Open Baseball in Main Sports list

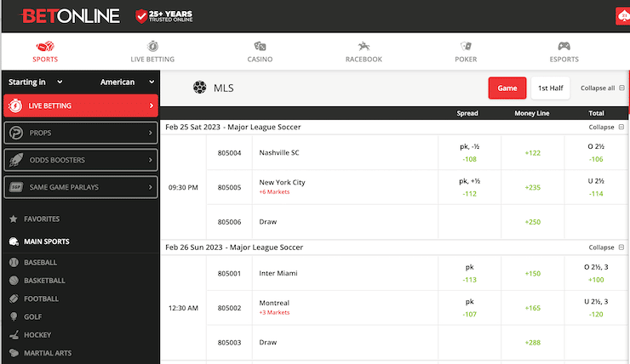pos(40,263)
